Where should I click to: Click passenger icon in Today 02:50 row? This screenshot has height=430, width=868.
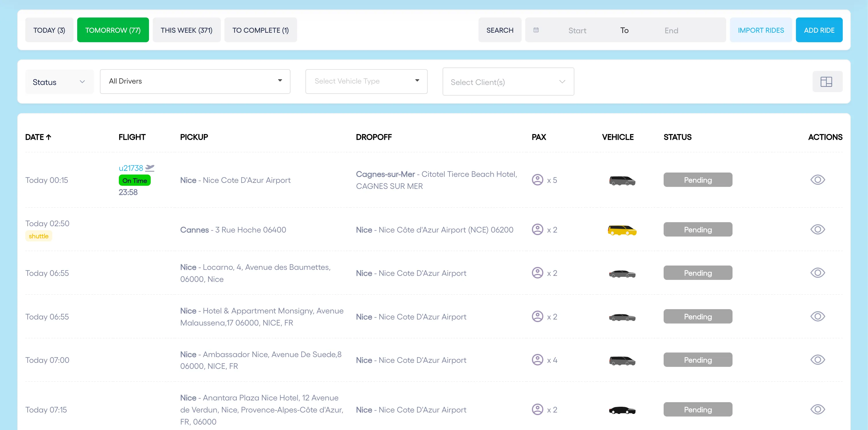click(537, 229)
